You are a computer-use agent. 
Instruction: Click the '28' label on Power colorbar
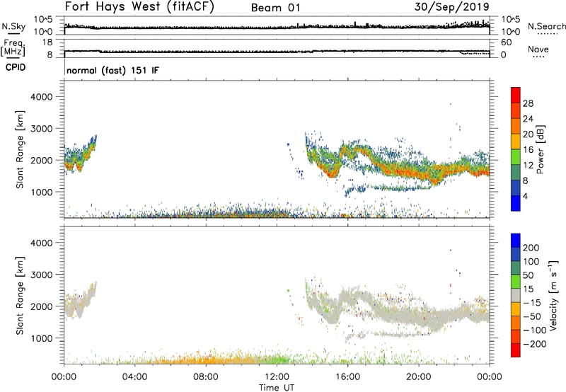[528, 103]
